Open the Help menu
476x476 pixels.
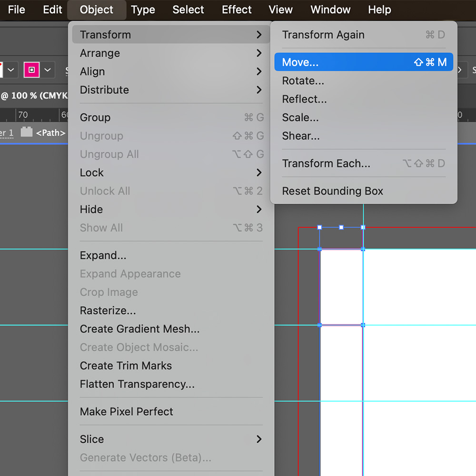(379, 10)
